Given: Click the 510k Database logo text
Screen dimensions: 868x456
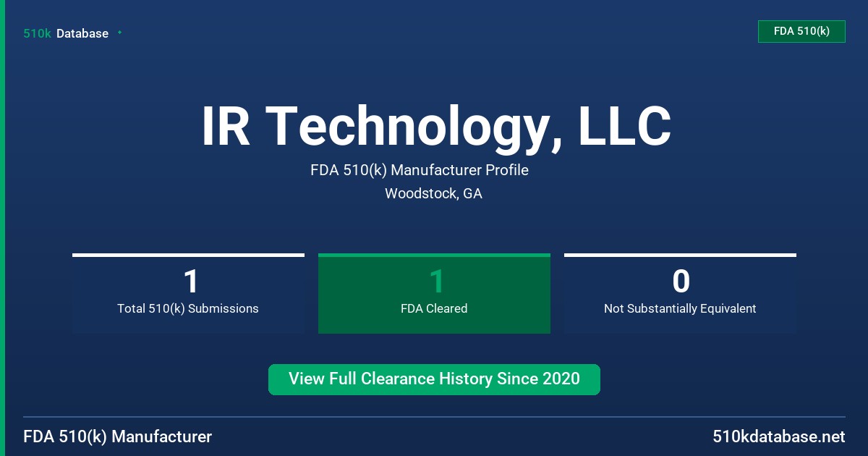Looking at the screenshot, I should tap(66, 33).
